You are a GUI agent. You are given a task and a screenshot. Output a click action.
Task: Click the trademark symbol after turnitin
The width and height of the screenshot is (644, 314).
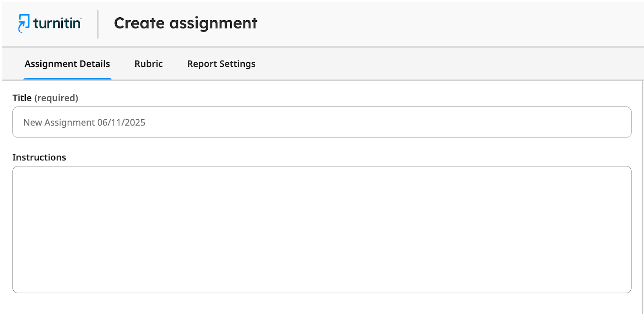coord(80,19)
